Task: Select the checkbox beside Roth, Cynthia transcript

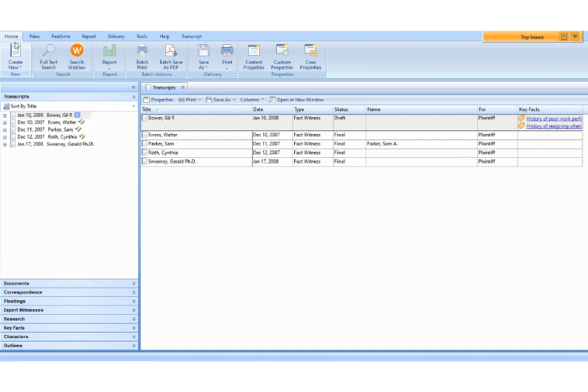Action: [145, 153]
